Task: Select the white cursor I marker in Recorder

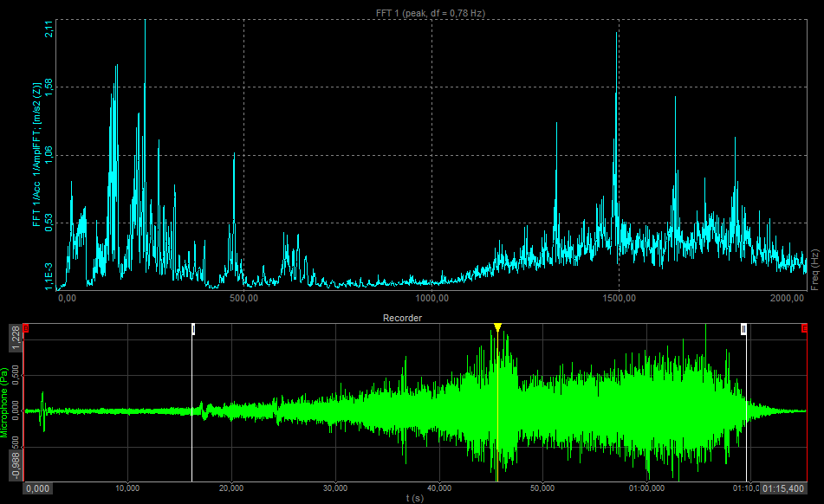Action: (x=193, y=329)
